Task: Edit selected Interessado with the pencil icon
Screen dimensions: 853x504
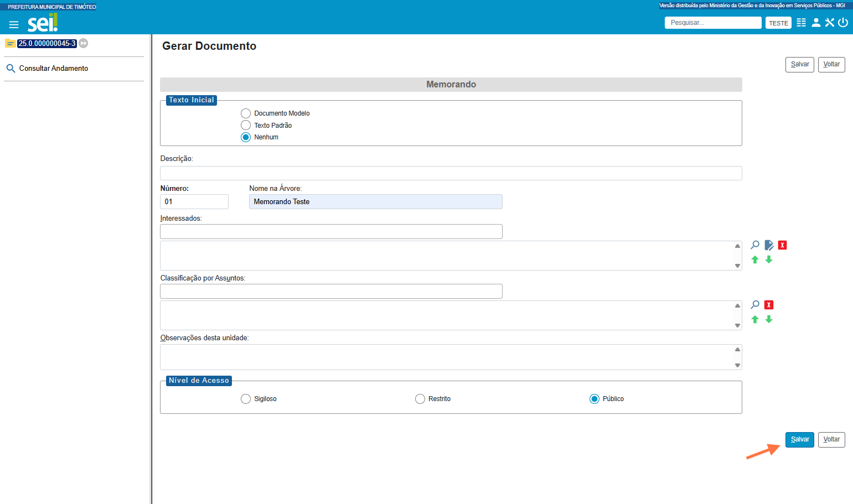Action: click(x=769, y=245)
